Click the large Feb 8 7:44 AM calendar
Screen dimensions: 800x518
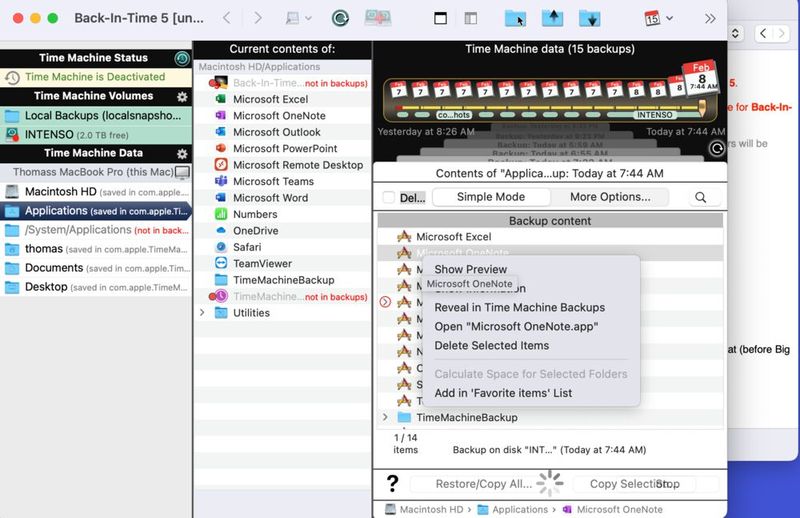[702, 77]
